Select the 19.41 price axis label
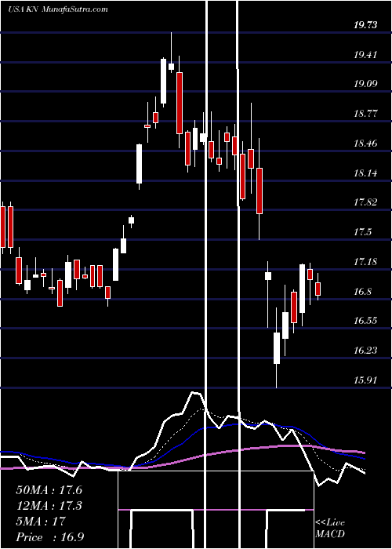Screen dimensions: 392x549 tap(366, 55)
